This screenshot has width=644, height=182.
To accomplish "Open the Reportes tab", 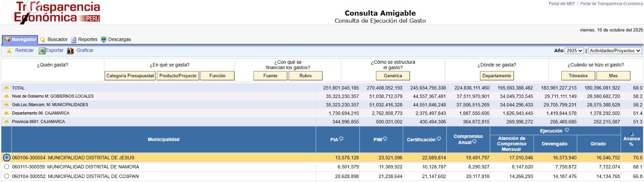I will pos(87,40).
